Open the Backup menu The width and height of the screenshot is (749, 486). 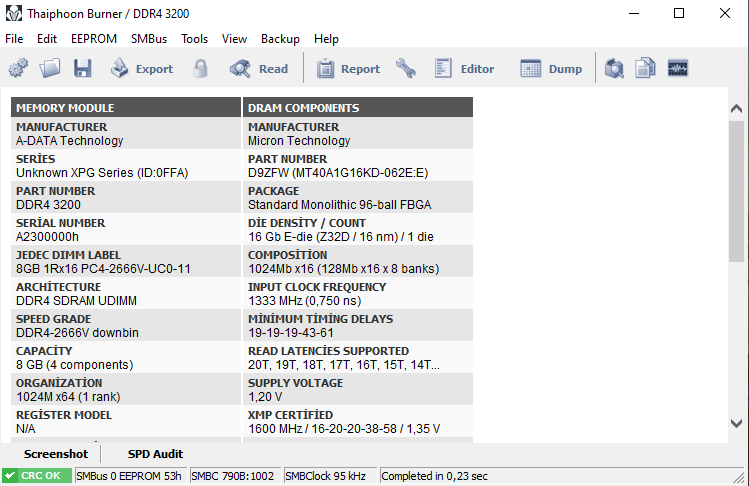(x=280, y=39)
